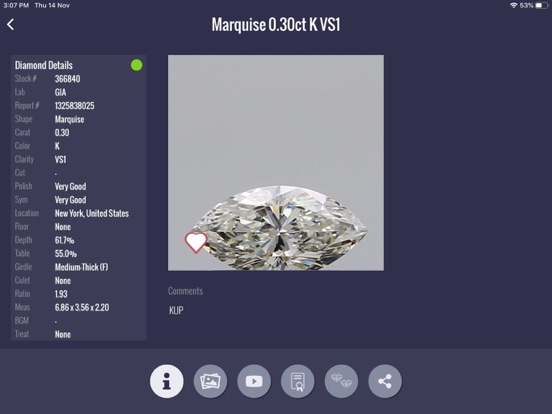Tap the green availability status dot
Image resolution: width=552 pixels, height=414 pixels.
[x=137, y=65]
